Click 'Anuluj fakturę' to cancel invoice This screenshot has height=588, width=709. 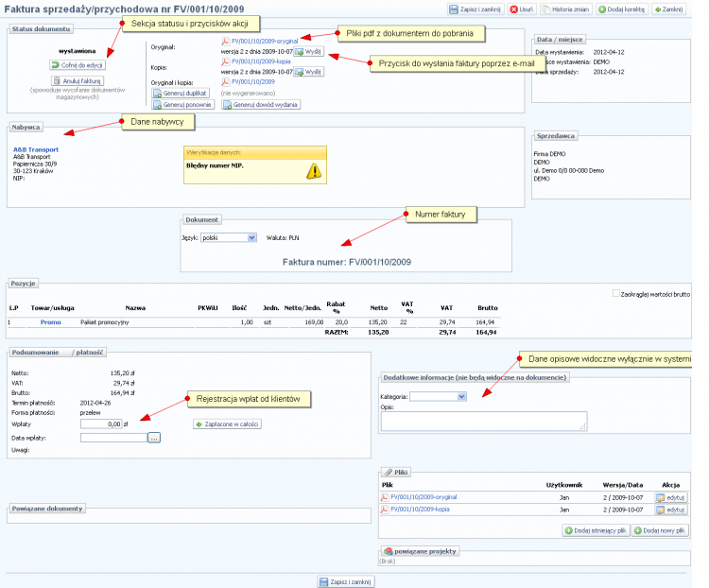click(x=77, y=82)
